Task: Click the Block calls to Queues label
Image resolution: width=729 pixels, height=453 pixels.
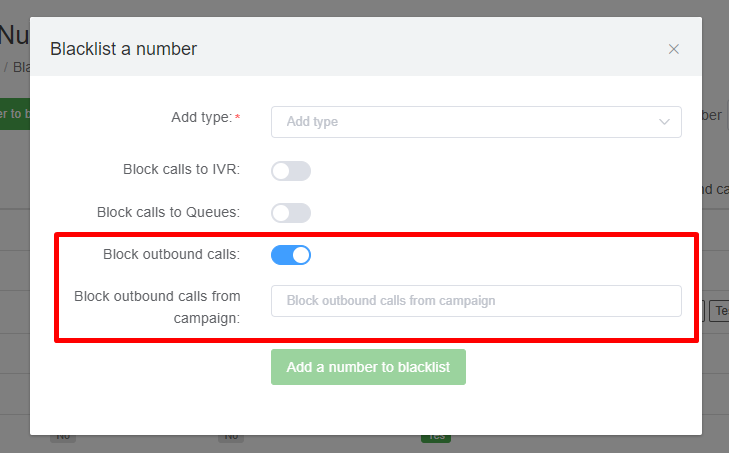Action: (x=168, y=212)
